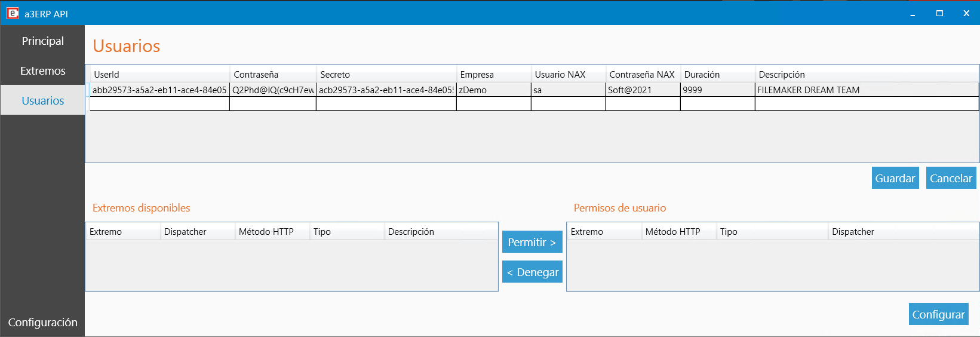Go to the Extremos section
This screenshot has width=980, height=337.
[42, 71]
